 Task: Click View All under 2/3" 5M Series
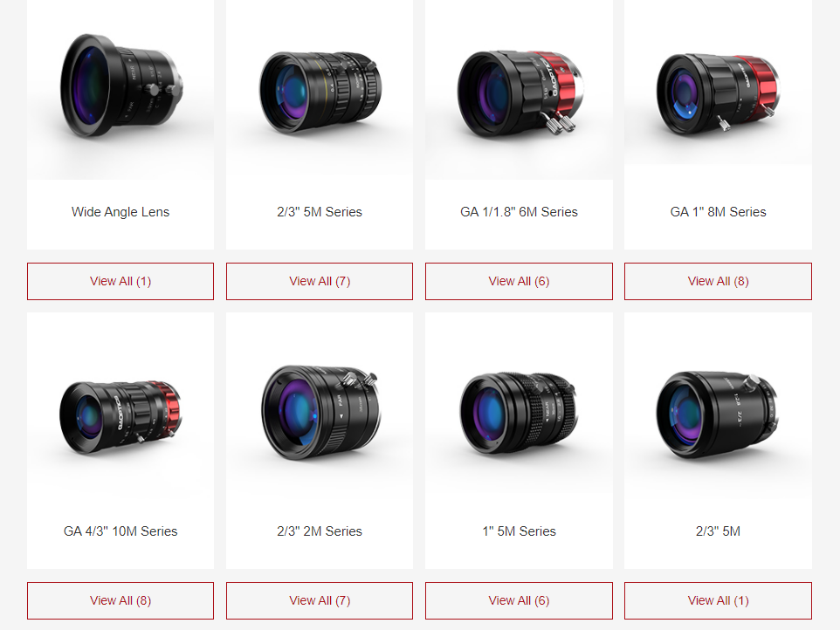320,281
